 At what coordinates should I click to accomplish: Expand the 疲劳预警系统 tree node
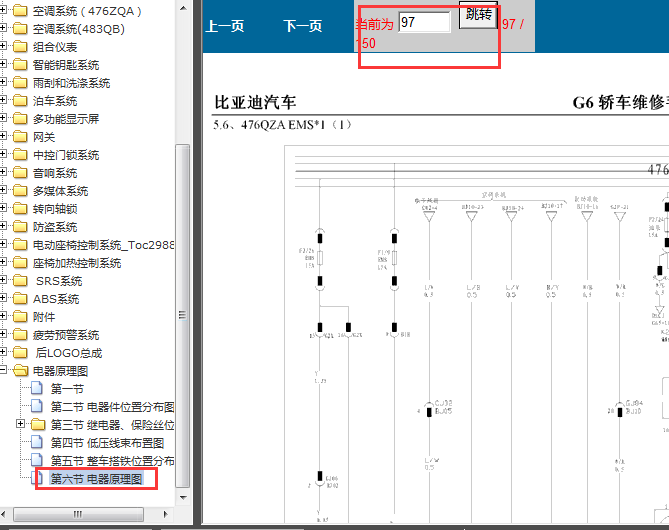tap(3, 334)
